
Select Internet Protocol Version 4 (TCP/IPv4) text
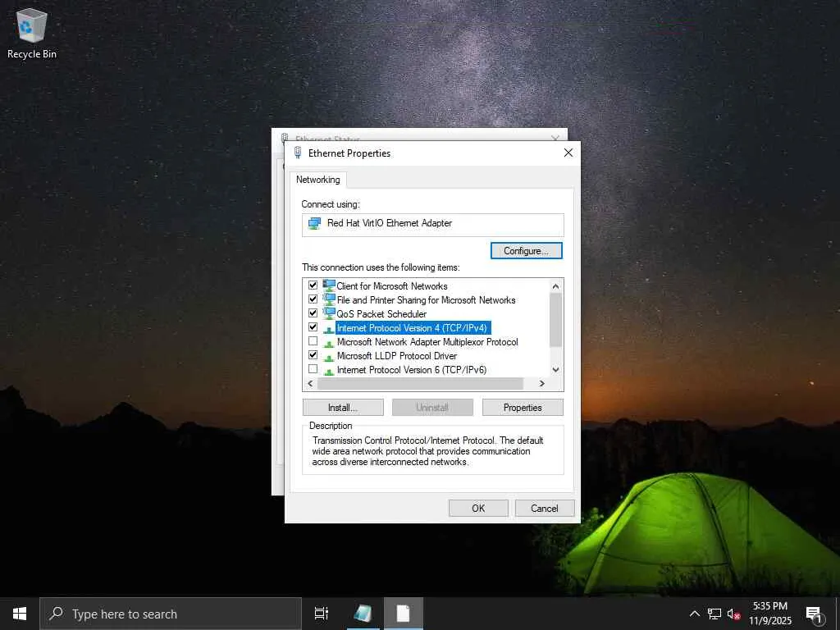click(x=412, y=328)
